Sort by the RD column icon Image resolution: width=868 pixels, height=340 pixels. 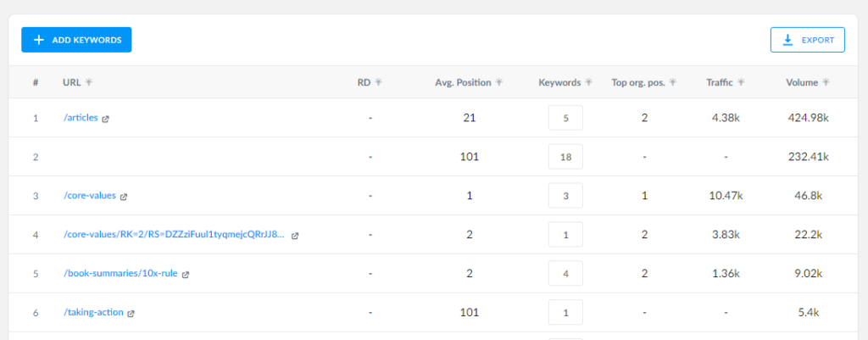pyautogui.click(x=379, y=82)
